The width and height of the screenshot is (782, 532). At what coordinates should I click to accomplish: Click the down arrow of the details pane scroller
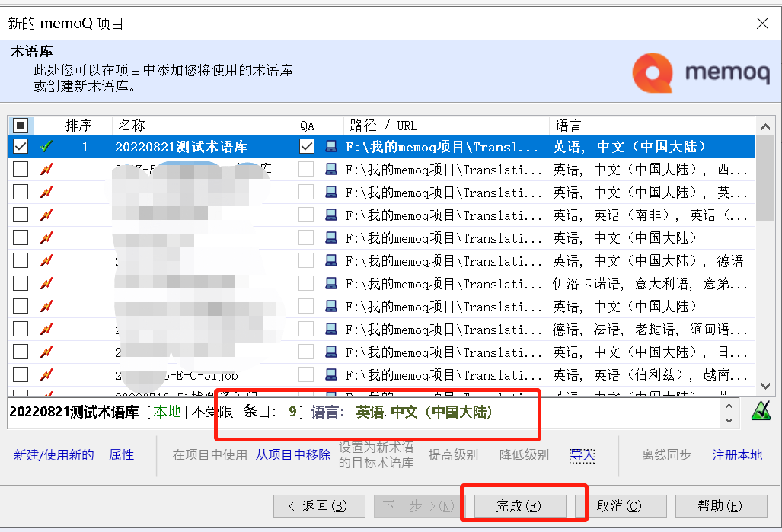click(729, 420)
